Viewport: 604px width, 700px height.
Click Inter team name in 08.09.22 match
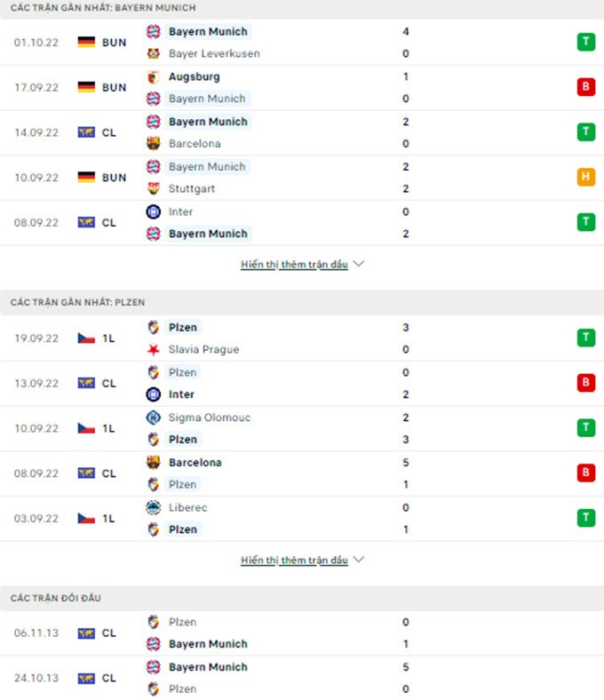point(180,211)
